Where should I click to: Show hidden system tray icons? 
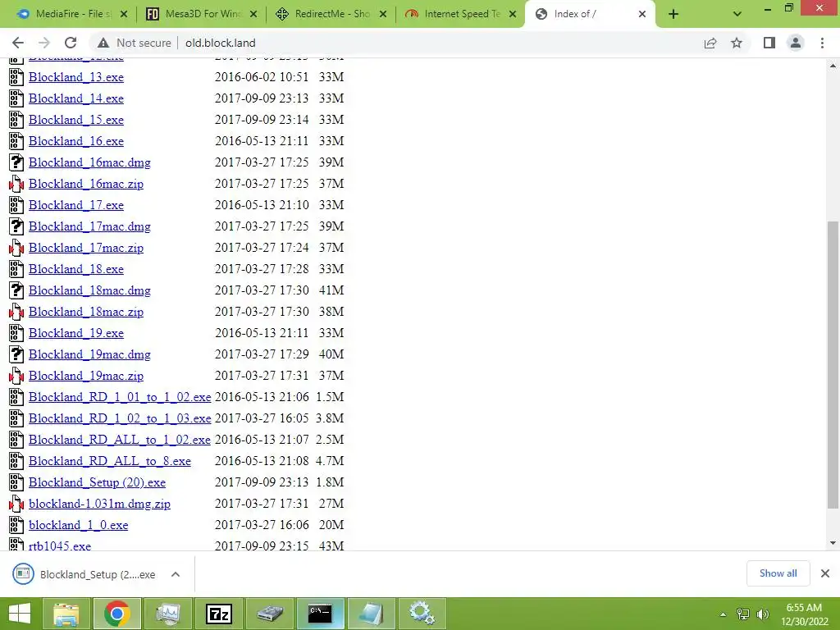pos(724,614)
